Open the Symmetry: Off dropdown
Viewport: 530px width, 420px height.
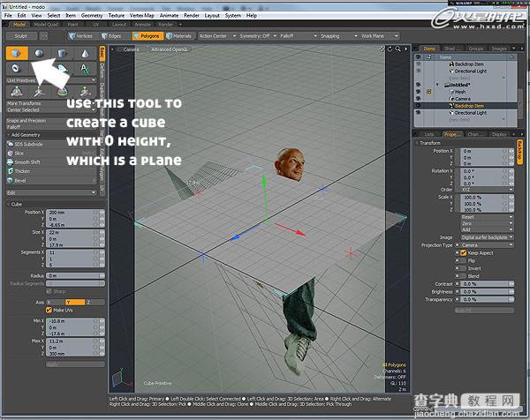click(x=258, y=36)
